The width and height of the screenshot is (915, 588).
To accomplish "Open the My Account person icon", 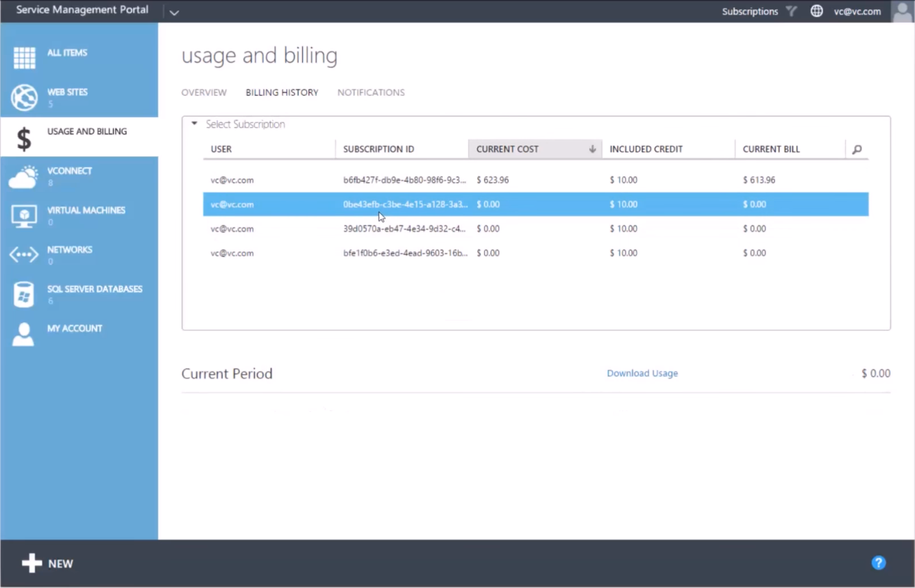I will coord(23,334).
